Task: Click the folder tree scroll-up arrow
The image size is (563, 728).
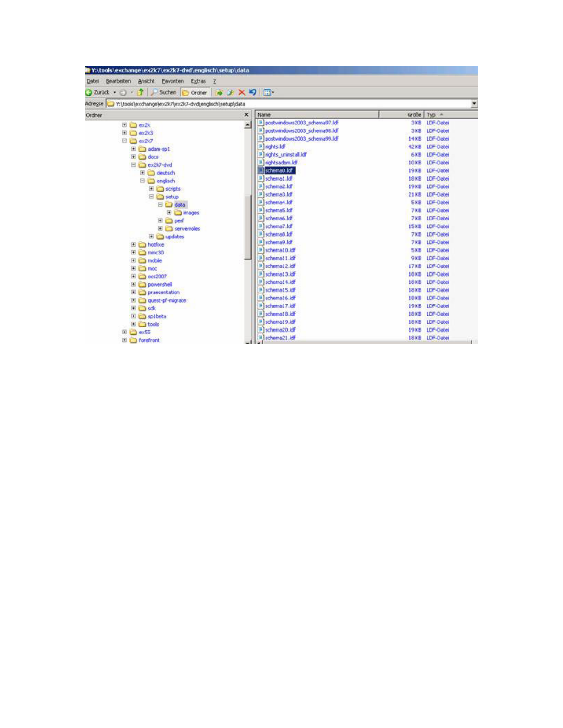Action: tap(248, 125)
